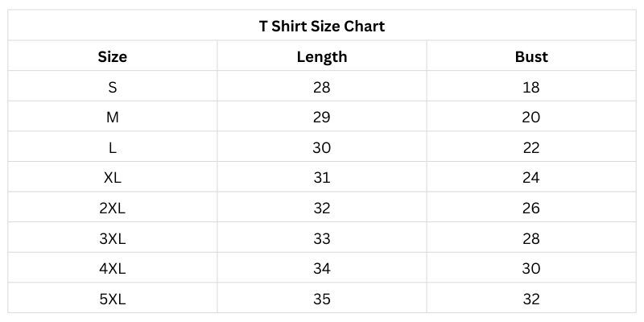This screenshot has height=322, width=644.
Task: Click the Bust column header
Action: pos(531,56)
